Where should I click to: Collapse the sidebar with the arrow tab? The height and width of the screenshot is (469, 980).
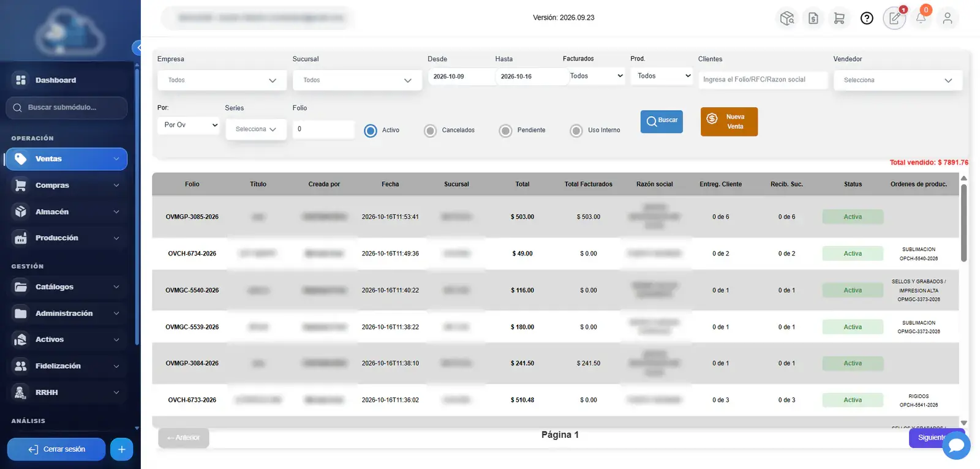coord(137,47)
